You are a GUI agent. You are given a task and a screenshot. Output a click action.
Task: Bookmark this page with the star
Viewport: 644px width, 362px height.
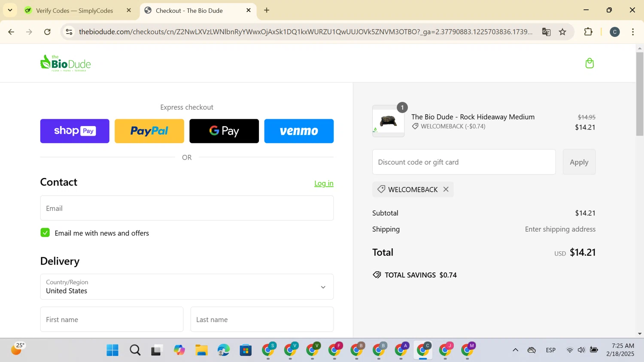(x=562, y=32)
